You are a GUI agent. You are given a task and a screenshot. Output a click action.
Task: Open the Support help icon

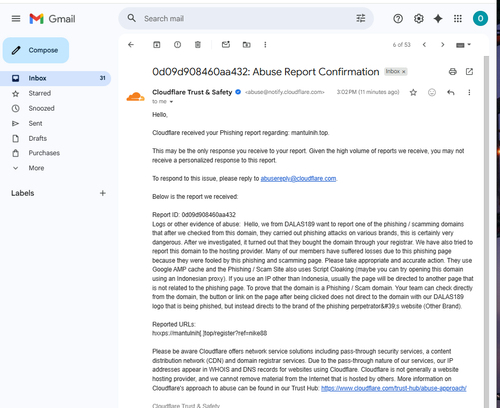398,19
